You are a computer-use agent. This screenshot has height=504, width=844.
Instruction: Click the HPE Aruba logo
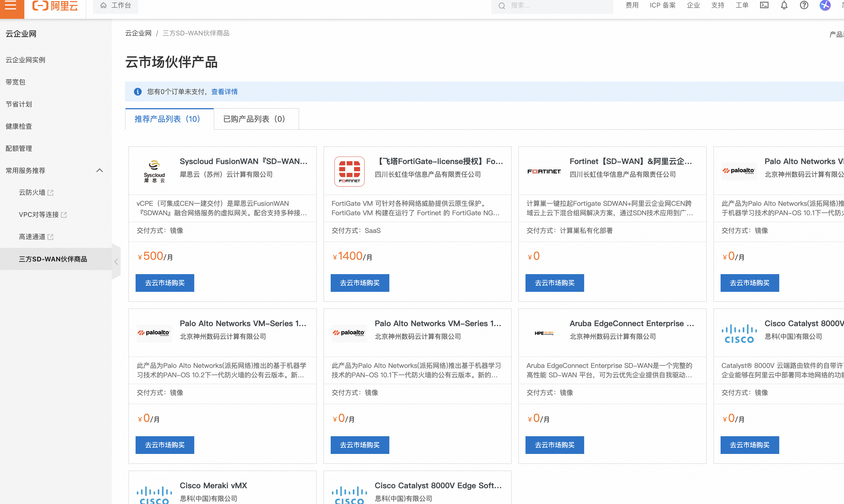[x=544, y=333]
